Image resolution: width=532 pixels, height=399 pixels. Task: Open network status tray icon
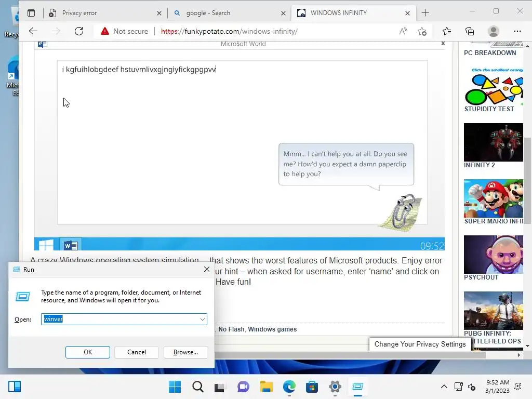tap(458, 387)
